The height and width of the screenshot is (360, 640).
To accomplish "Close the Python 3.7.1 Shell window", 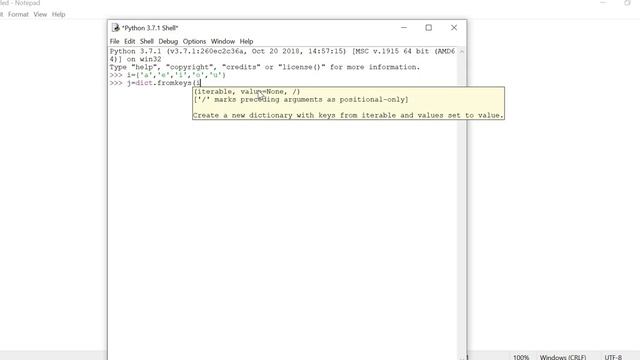I will [x=454, y=28].
